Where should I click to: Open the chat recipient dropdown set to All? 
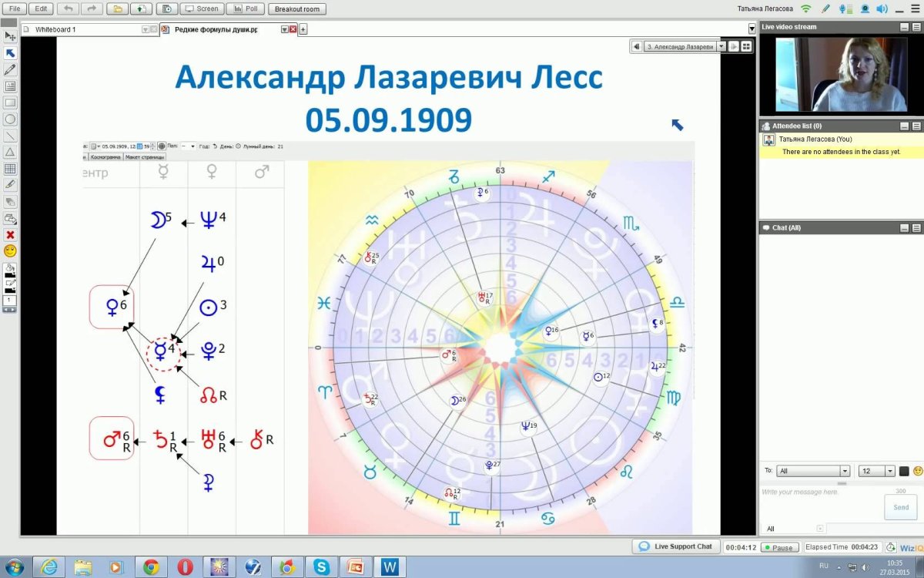tap(814, 470)
